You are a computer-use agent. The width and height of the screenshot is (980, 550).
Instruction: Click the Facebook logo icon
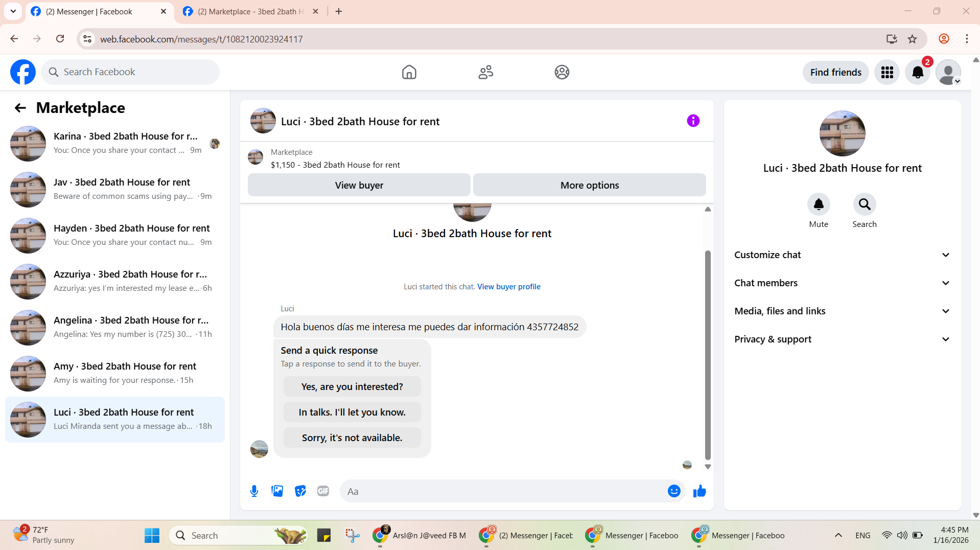click(23, 72)
